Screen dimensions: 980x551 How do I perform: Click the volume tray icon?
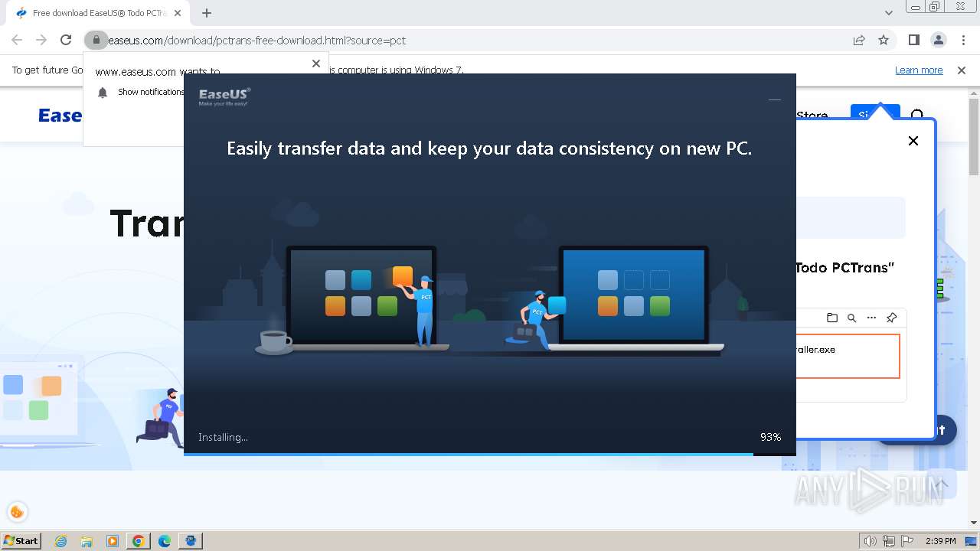(870, 541)
